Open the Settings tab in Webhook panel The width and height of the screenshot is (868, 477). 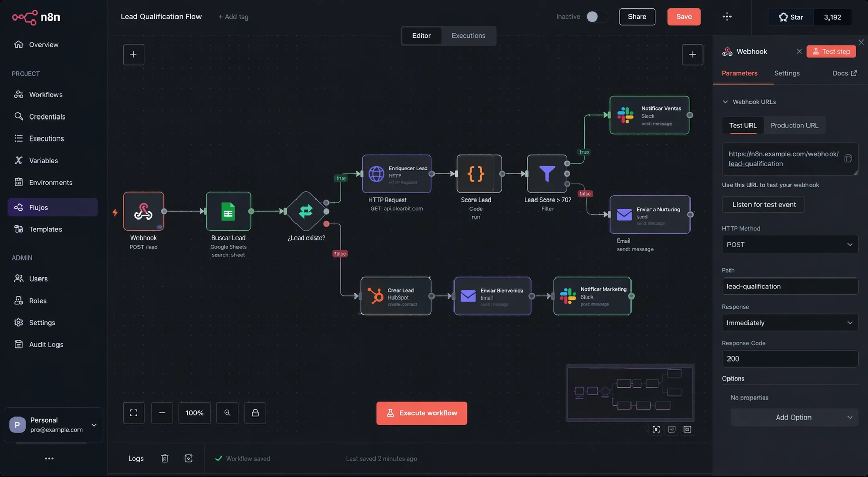[787, 73]
